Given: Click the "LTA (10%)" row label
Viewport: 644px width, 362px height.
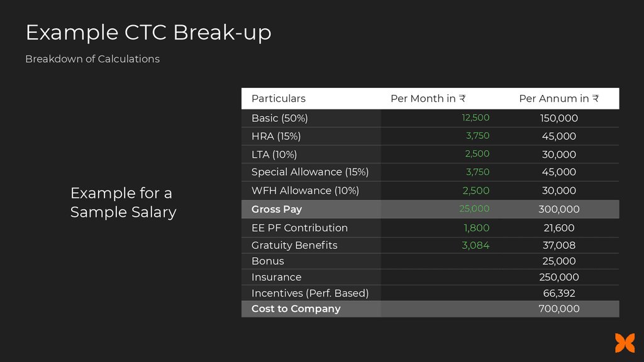Looking at the screenshot, I should click(x=274, y=155).
